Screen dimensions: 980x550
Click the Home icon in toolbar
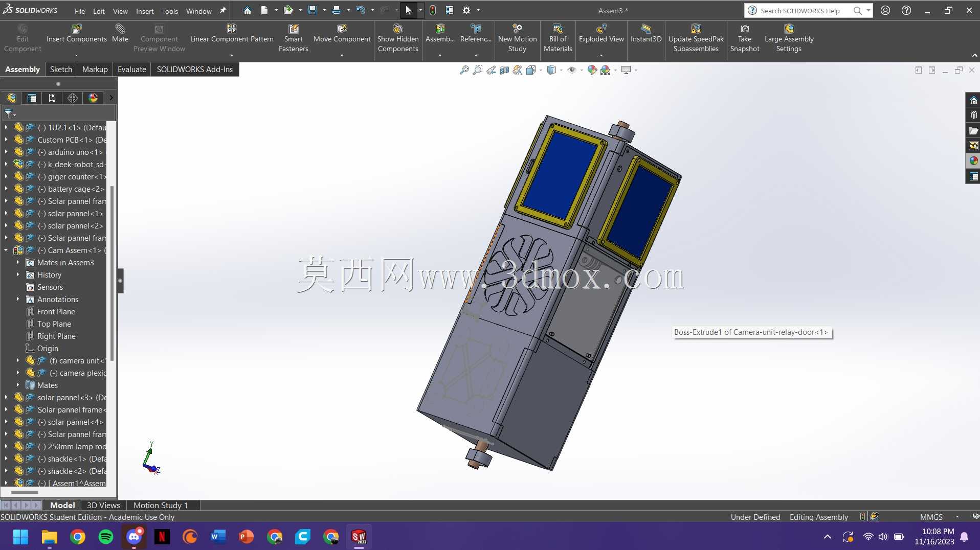(248, 10)
